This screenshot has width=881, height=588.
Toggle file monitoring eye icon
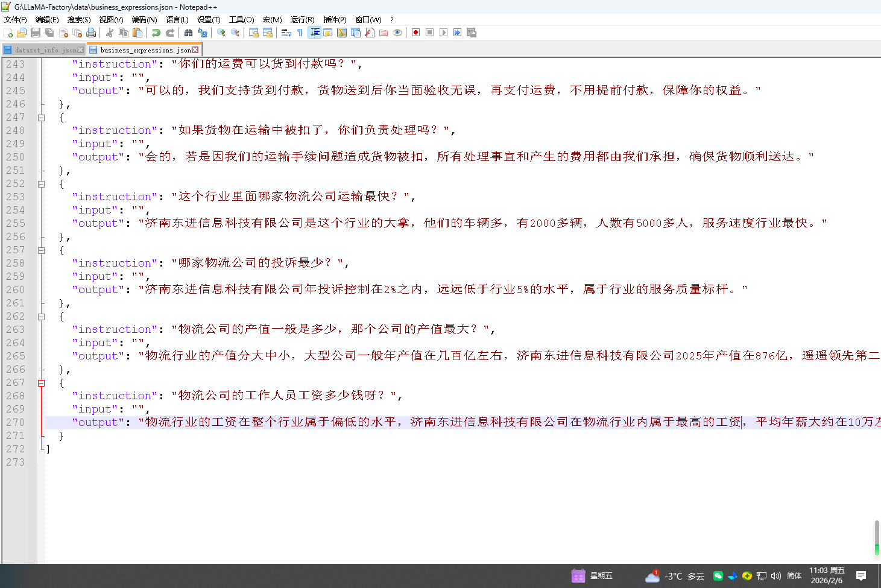pyautogui.click(x=397, y=33)
